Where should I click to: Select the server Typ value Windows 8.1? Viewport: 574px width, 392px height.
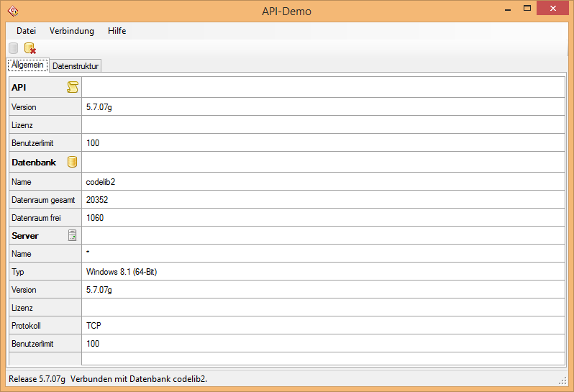[121, 272]
